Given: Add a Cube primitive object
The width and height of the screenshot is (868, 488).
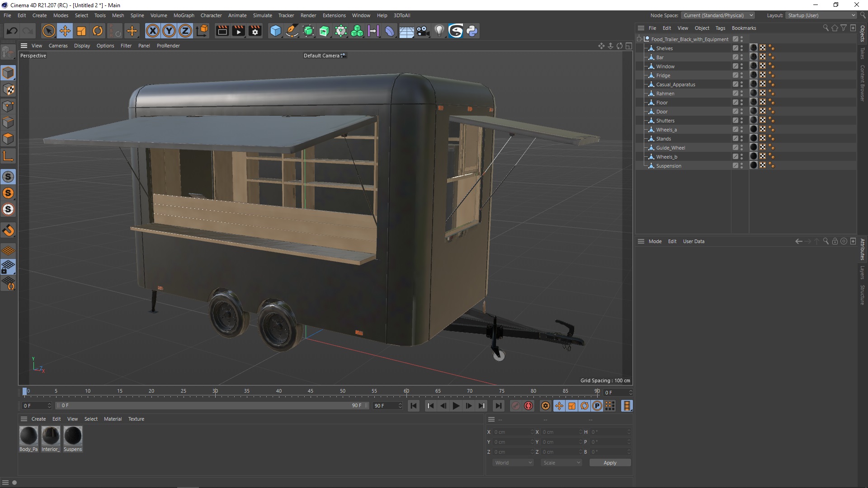Looking at the screenshot, I should point(275,31).
